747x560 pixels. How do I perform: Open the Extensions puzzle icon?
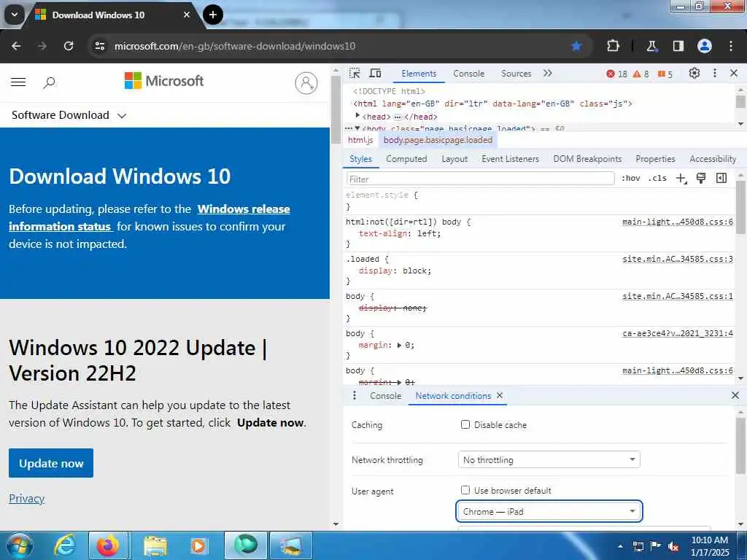coord(613,46)
